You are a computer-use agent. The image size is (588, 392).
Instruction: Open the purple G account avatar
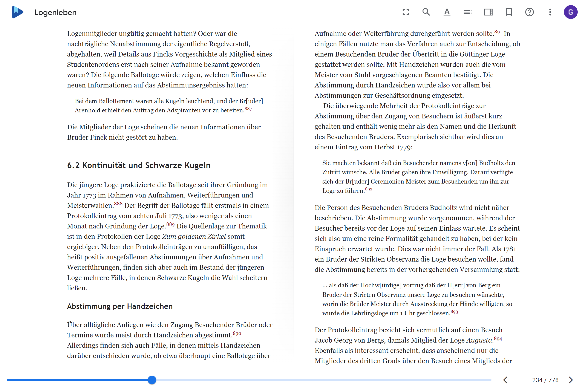pos(571,12)
